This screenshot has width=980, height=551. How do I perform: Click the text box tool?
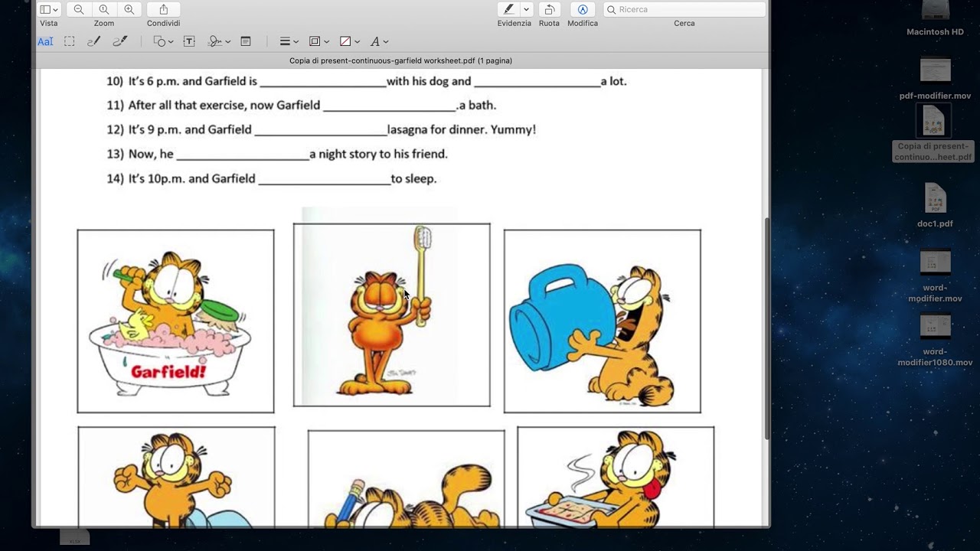189,41
